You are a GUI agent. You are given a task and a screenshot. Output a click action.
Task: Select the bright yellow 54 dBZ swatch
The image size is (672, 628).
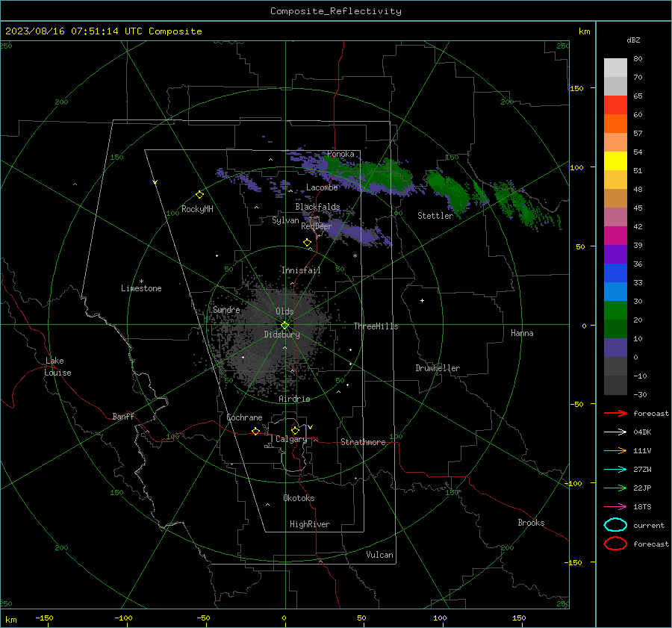click(615, 161)
